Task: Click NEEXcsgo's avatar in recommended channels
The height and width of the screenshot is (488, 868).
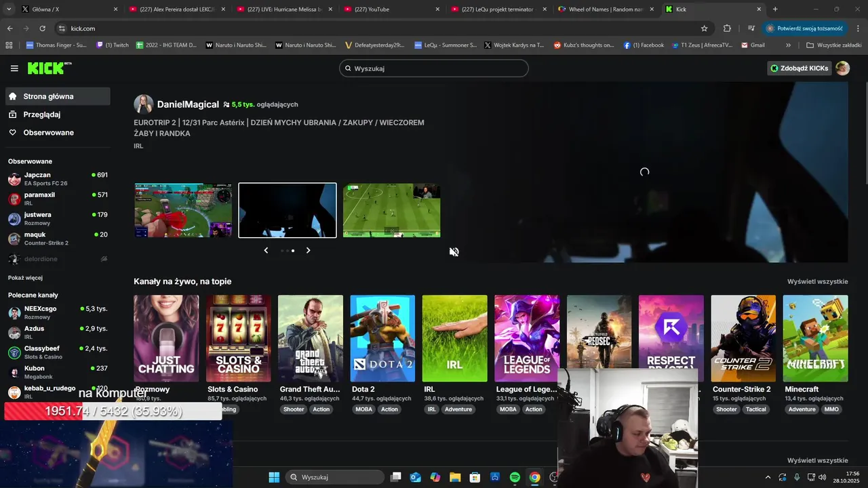Action: pyautogui.click(x=14, y=312)
